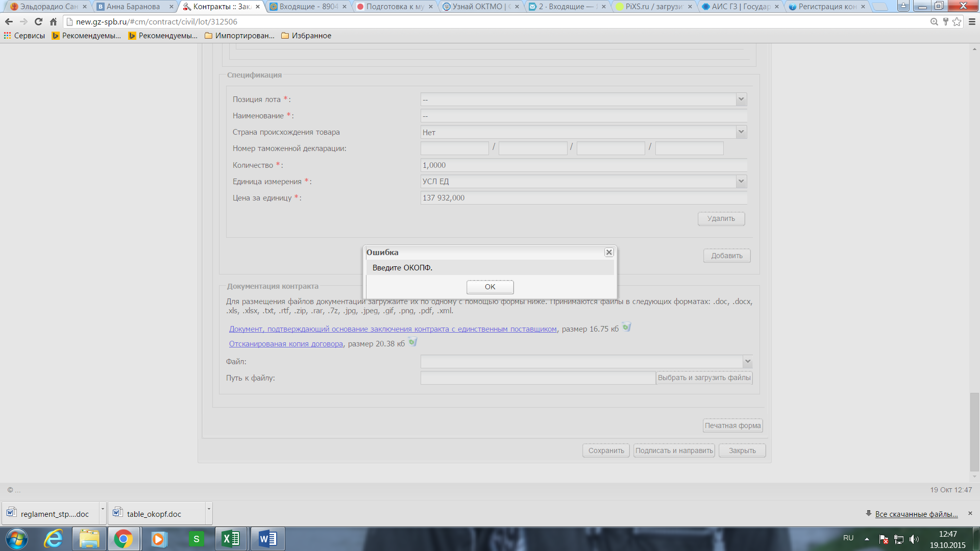
Task: Click the page vertical scrollbar
Action: 974,432
